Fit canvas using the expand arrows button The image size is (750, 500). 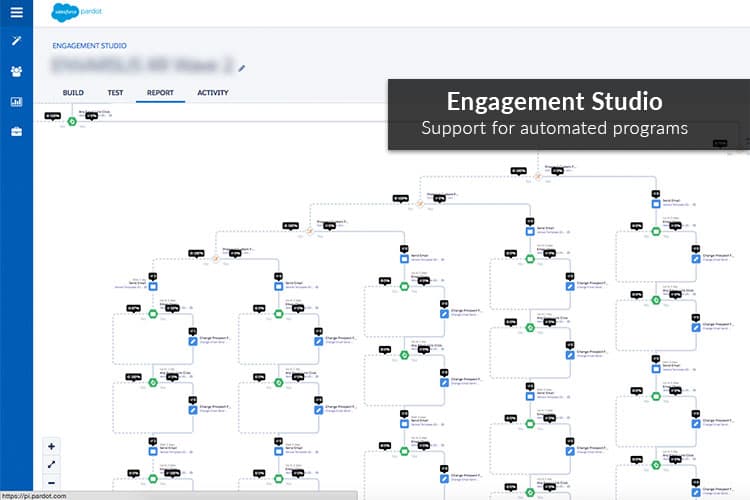point(51,465)
